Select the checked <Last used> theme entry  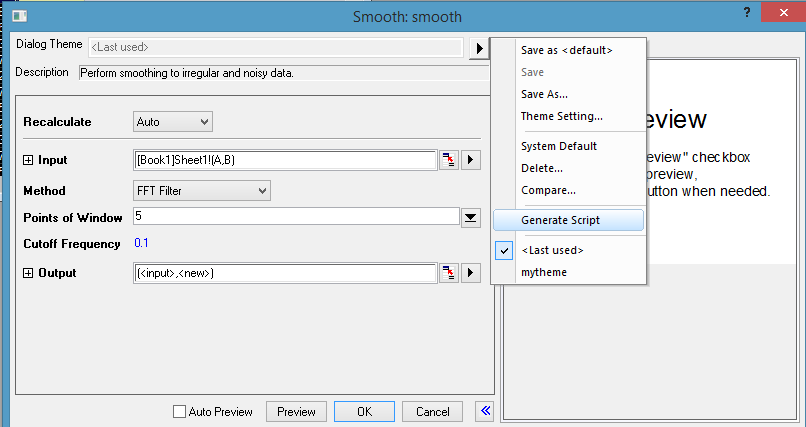[x=552, y=250]
